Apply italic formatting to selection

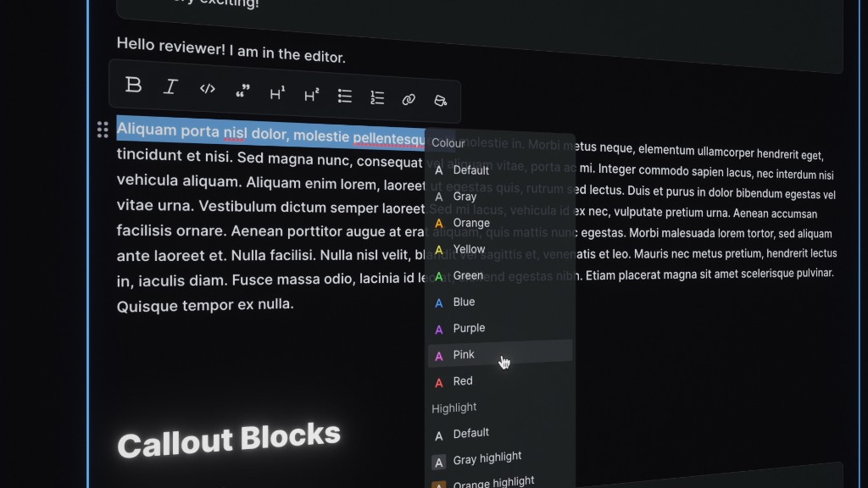[170, 87]
